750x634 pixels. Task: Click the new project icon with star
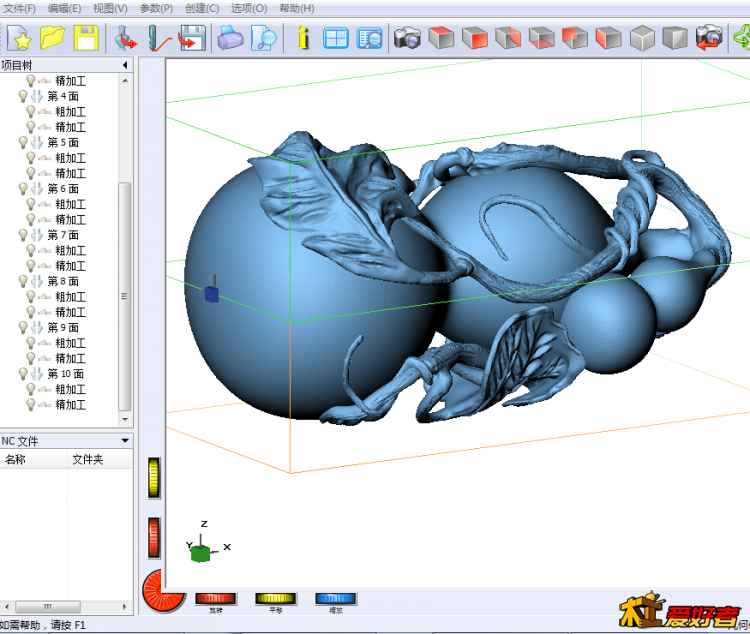click(x=19, y=38)
